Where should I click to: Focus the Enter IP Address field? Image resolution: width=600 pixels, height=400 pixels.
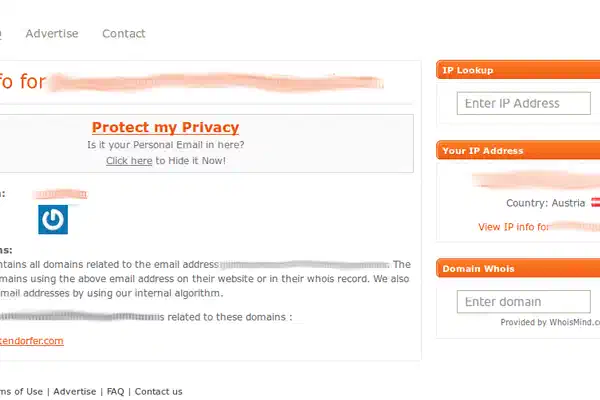coord(523,103)
